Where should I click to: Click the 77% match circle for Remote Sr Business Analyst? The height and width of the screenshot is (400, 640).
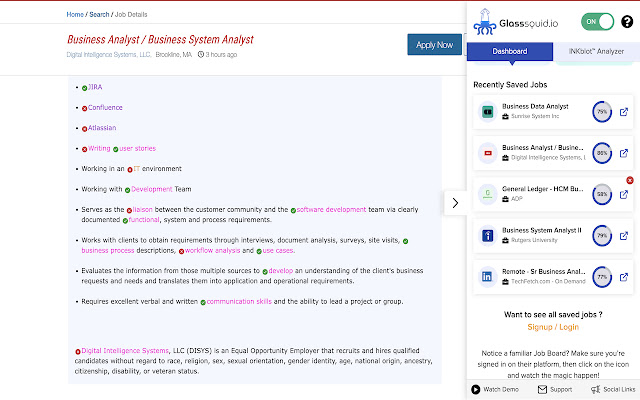(602, 277)
